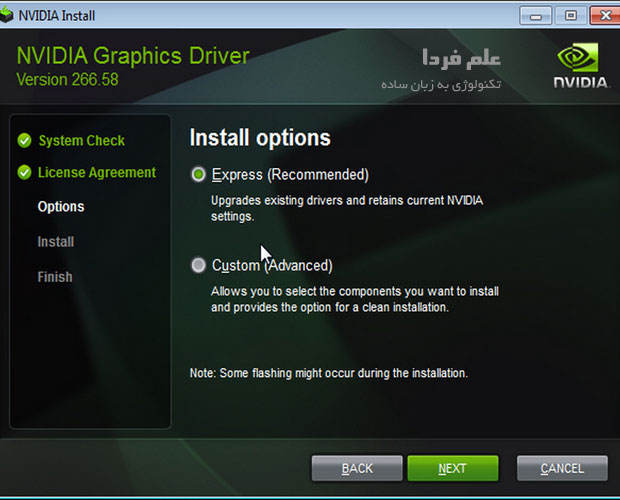Select the Options step in sidebar
The image size is (620, 500).
[x=61, y=207]
